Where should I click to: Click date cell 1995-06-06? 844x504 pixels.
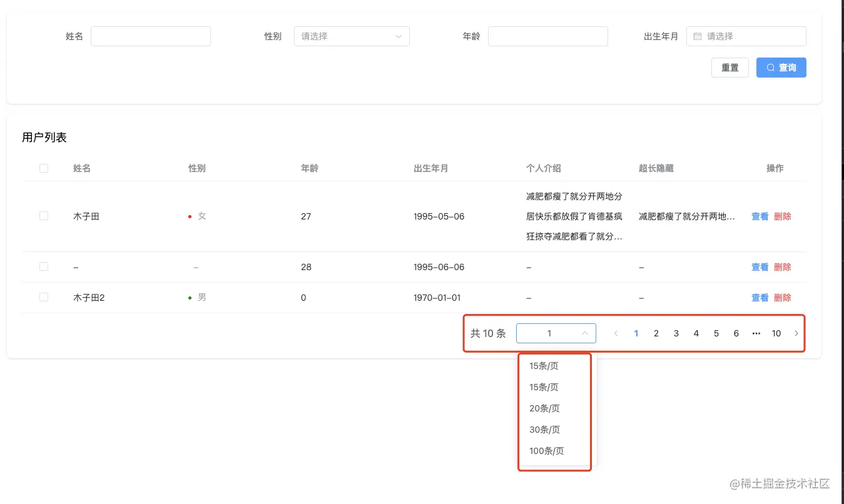(x=439, y=267)
